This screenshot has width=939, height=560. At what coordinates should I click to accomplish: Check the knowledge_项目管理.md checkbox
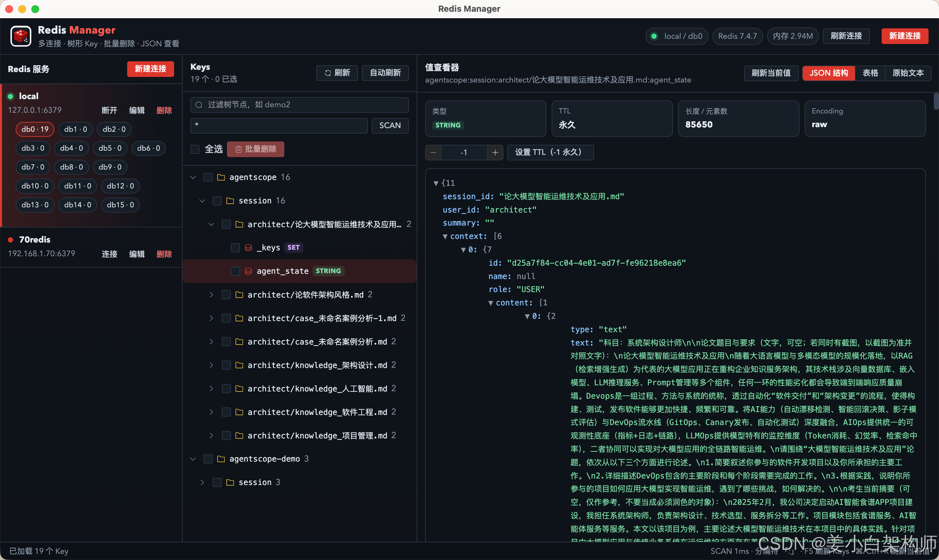coord(226,435)
